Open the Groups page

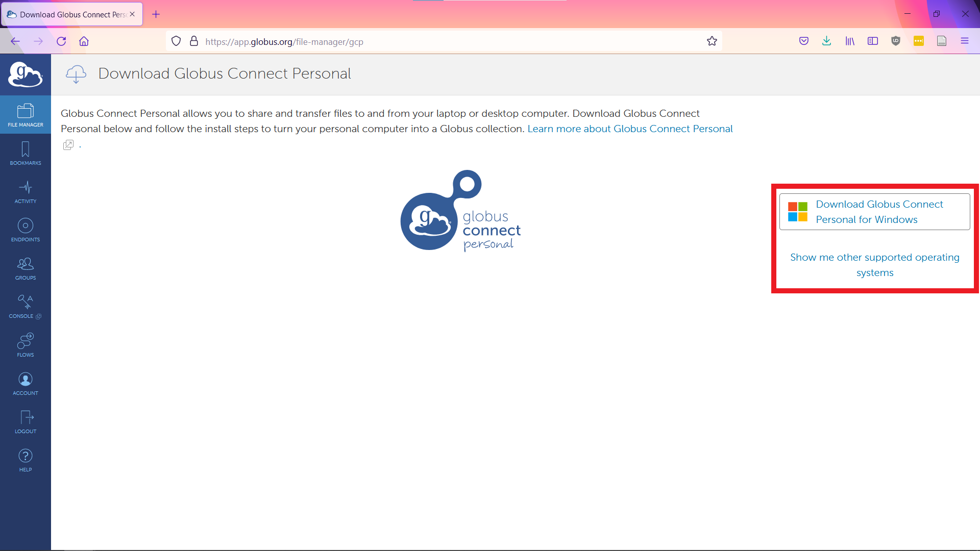pyautogui.click(x=26, y=268)
